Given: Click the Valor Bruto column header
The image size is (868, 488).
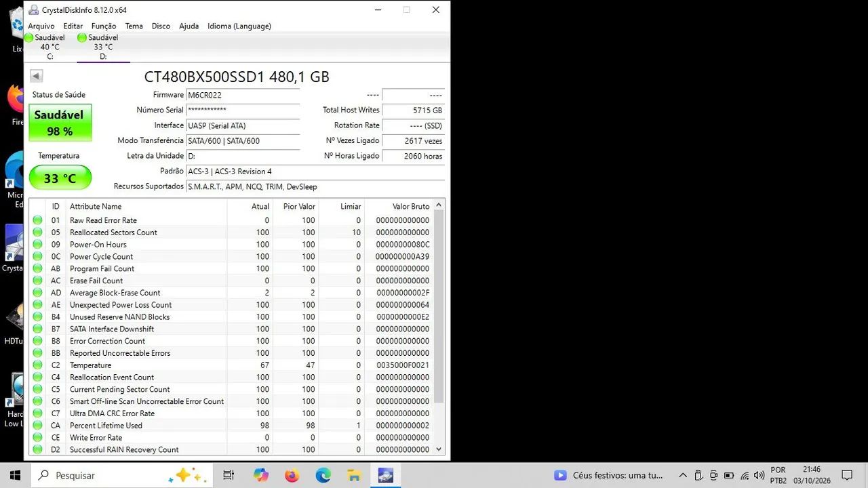Looking at the screenshot, I should [399, 206].
